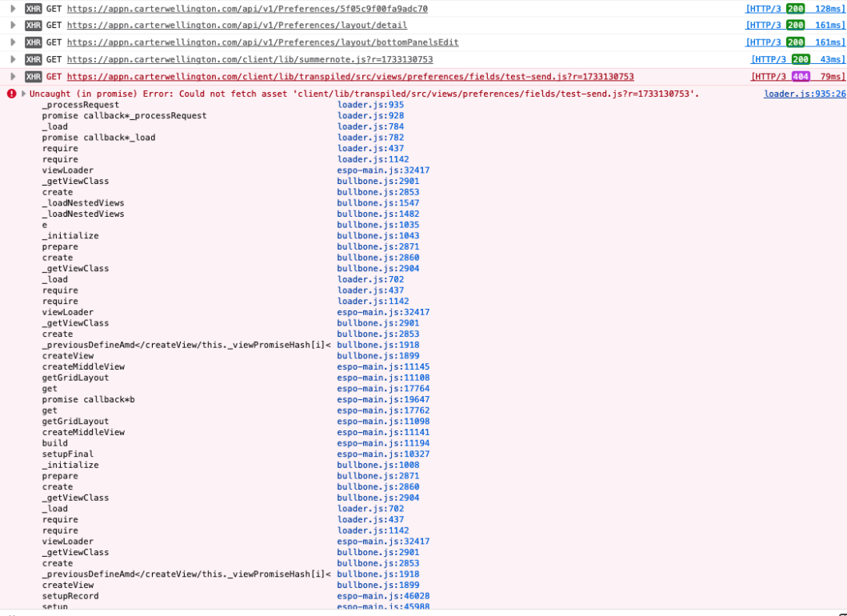This screenshot has width=847, height=616.
Task: Click XHR badge on the failed test-send.js request
Action: coord(33,77)
